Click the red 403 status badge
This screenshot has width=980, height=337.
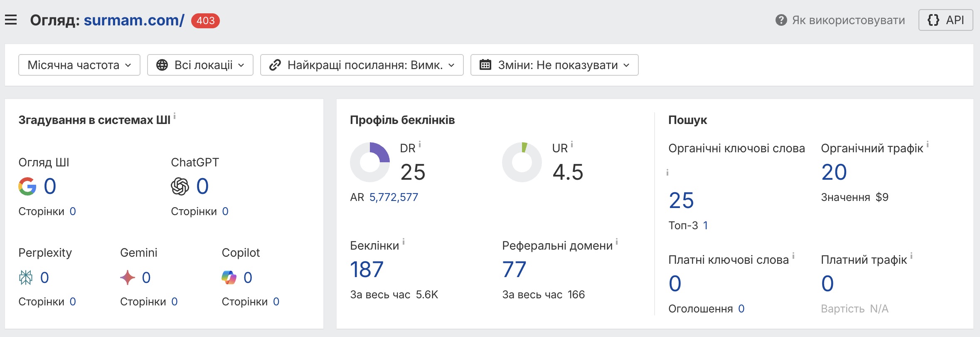click(205, 20)
